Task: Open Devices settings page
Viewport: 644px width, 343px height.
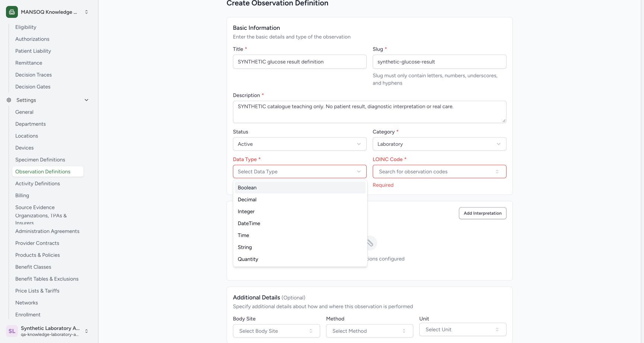Action: click(48, 148)
